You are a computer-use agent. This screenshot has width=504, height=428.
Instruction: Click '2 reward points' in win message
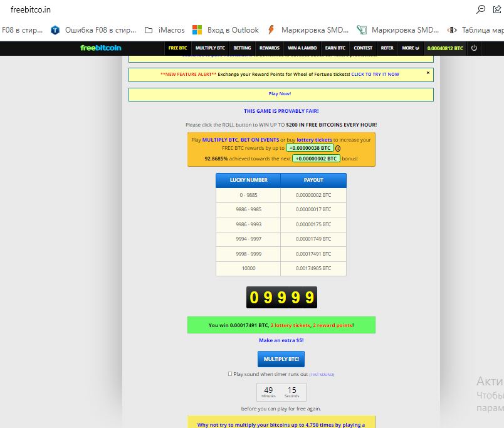(x=332, y=325)
